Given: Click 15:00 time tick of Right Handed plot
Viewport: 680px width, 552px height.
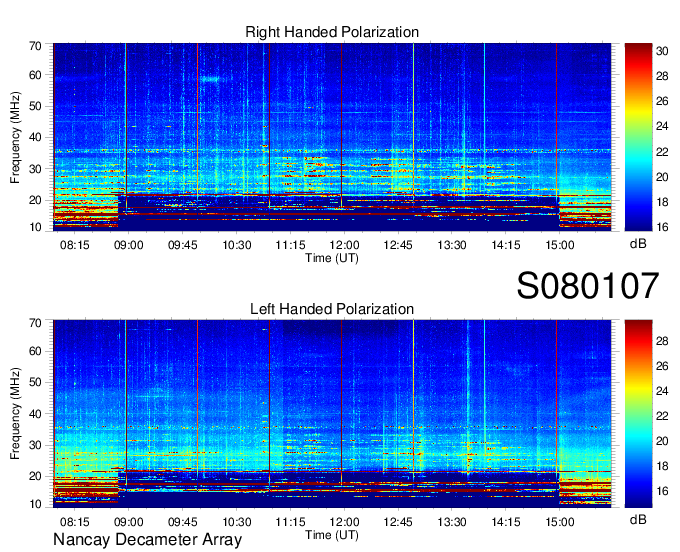Looking at the screenshot, I should pos(559,245).
